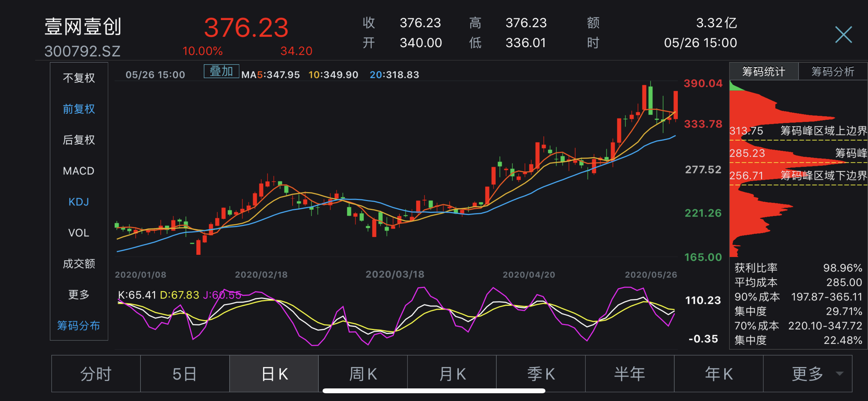Switch indicator to MACD
The image size is (868, 401).
click(x=79, y=171)
